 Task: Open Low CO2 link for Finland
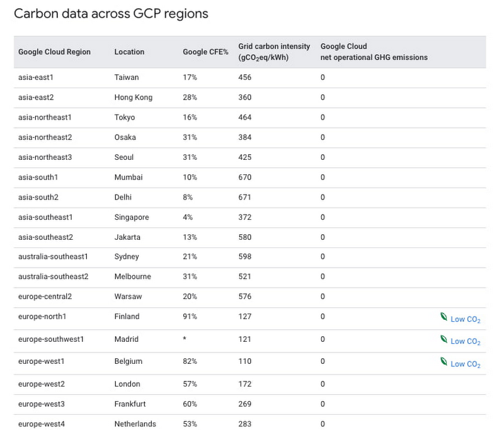point(465,319)
